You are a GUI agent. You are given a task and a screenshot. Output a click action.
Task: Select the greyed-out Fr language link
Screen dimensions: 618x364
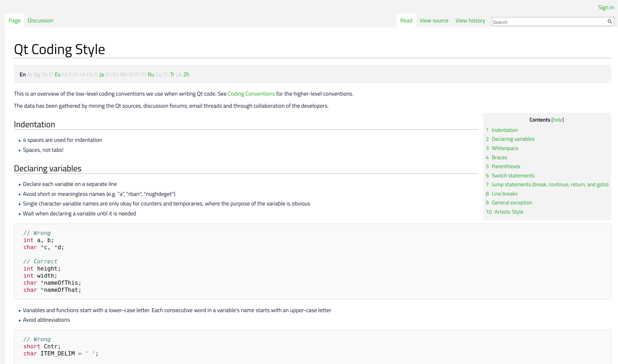coord(76,75)
